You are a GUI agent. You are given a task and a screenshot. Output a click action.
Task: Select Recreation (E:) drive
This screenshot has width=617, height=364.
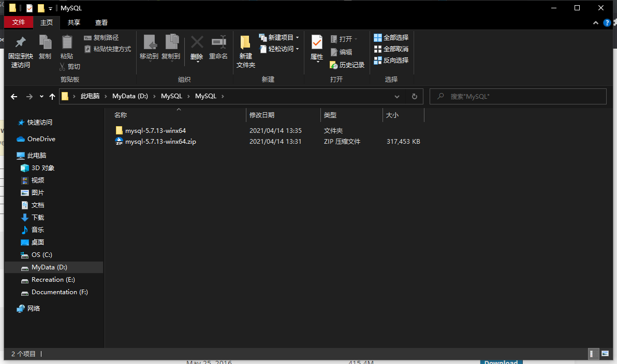(x=53, y=280)
